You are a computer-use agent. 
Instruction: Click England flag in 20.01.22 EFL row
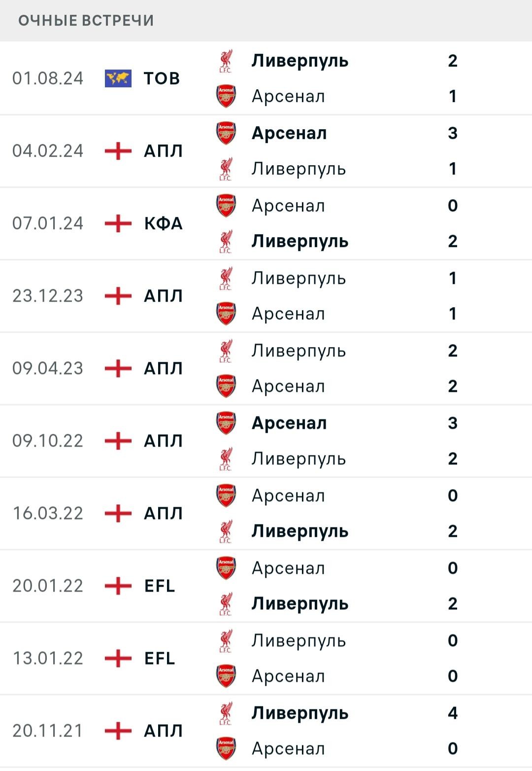tap(118, 586)
